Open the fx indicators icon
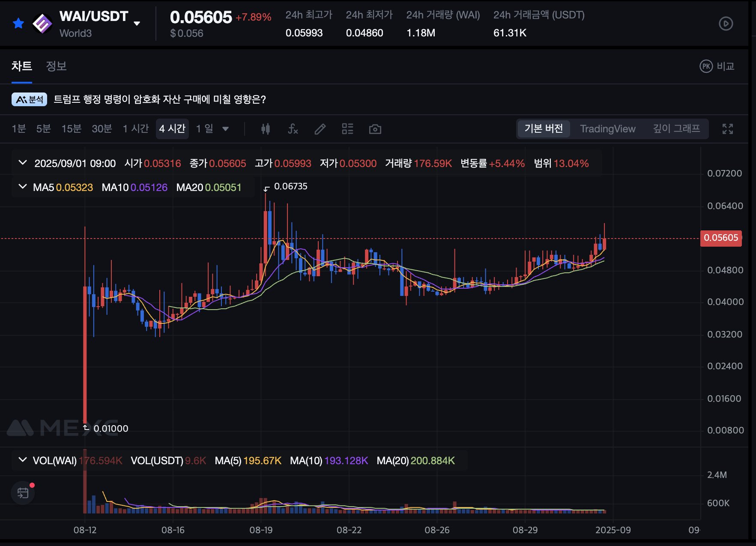Screen dimensions: 756x546 293,129
